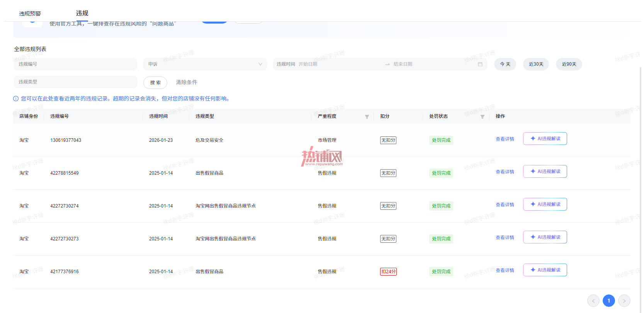Open the 申诉 dropdown filter
Image resolution: width=644 pixels, height=313 pixels.
[x=205, y=64]
